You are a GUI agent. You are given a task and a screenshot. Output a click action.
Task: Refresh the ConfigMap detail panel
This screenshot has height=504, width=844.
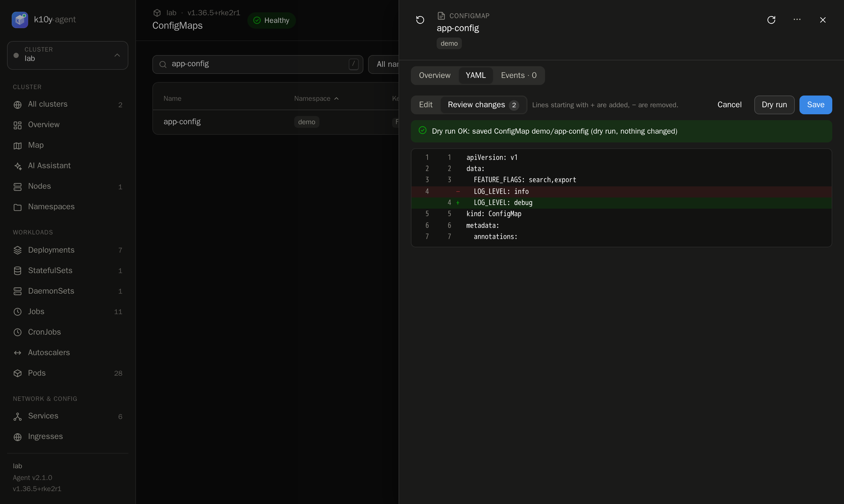click(x=771, y=20)
